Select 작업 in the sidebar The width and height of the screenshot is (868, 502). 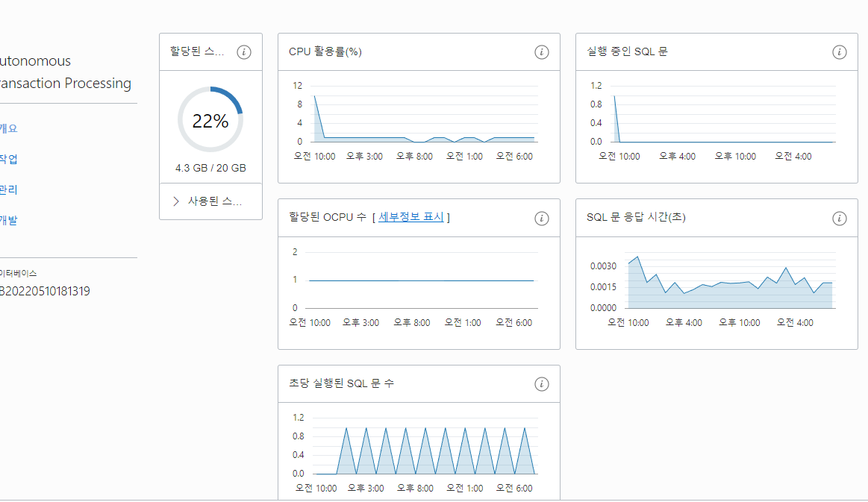tap(8, 159)
